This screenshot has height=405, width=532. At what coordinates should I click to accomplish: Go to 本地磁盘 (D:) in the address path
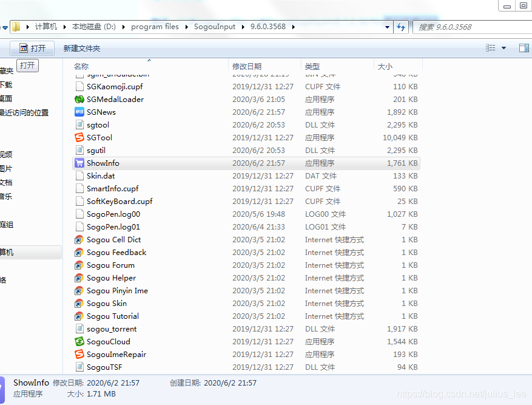coord(94,27)
